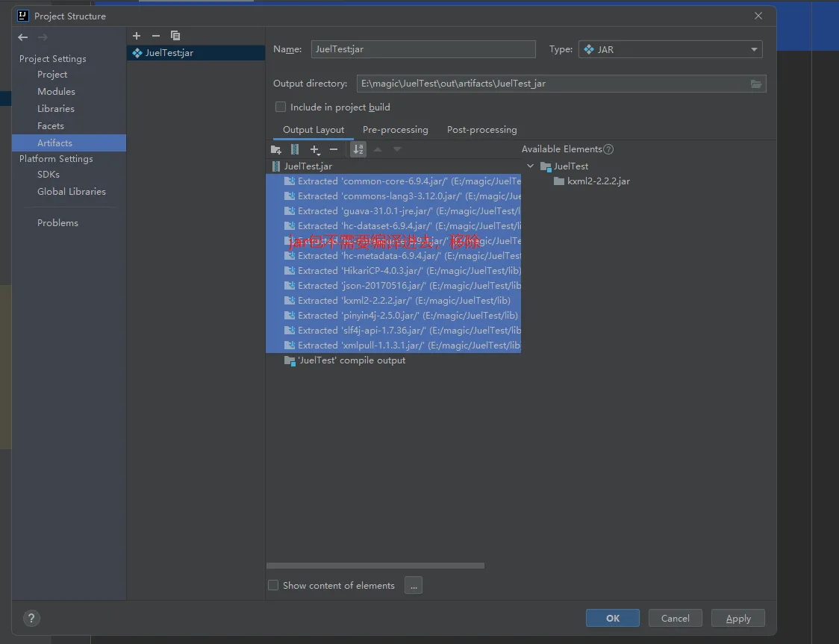The width and height of the screenshot is (839, 644).
Task: Toggle the sort elements by name button
Action: (358, 150)
